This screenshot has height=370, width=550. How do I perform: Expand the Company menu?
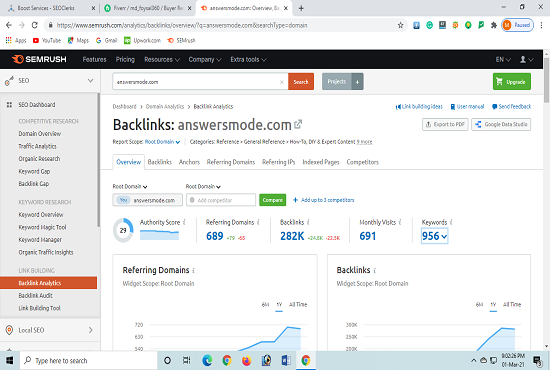205,60
